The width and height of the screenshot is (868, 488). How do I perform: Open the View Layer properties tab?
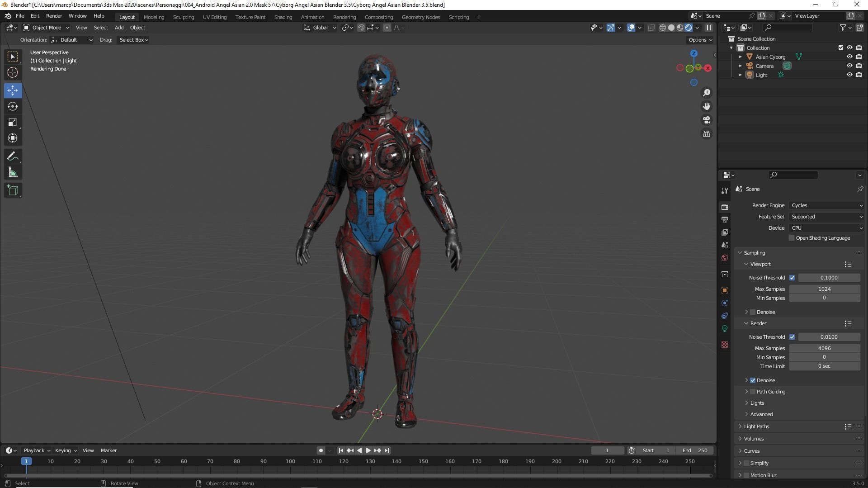point(725,232)
